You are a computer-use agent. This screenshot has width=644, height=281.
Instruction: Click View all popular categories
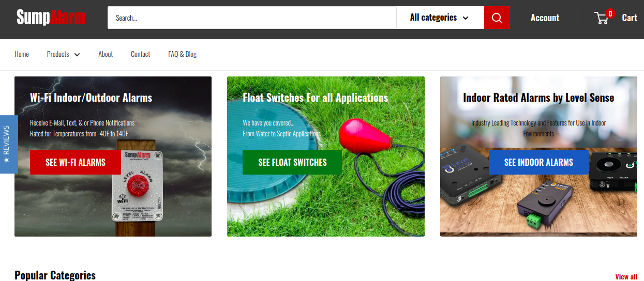[x=626, y=276]
